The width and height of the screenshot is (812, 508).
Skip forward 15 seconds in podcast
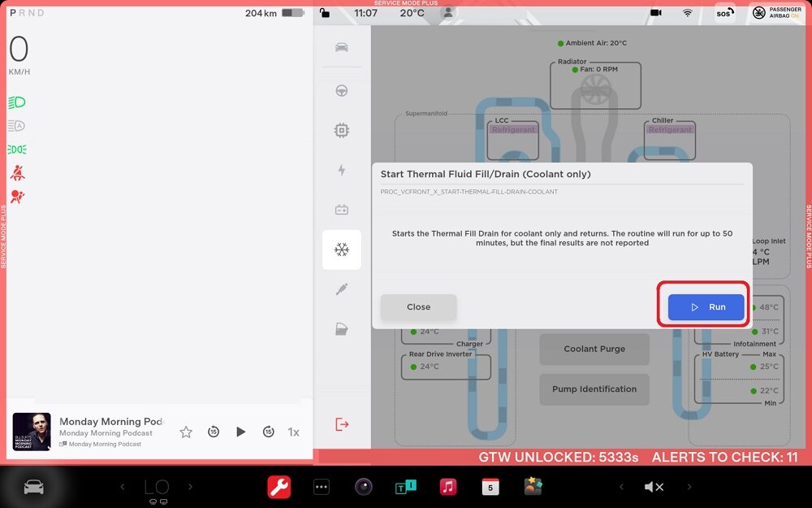268,432
